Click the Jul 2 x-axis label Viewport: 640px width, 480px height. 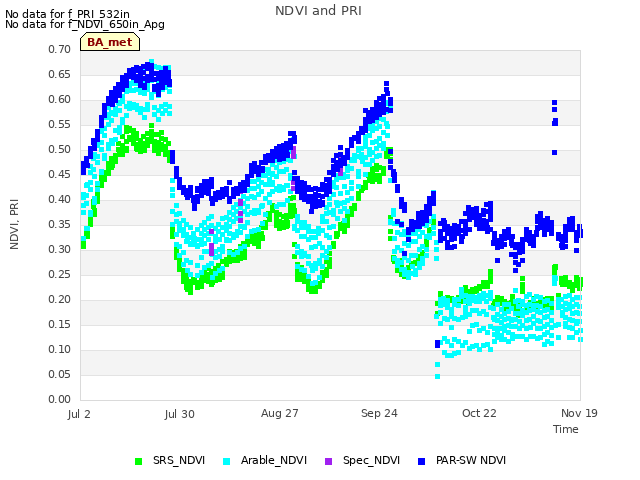[x=79, y=414]
